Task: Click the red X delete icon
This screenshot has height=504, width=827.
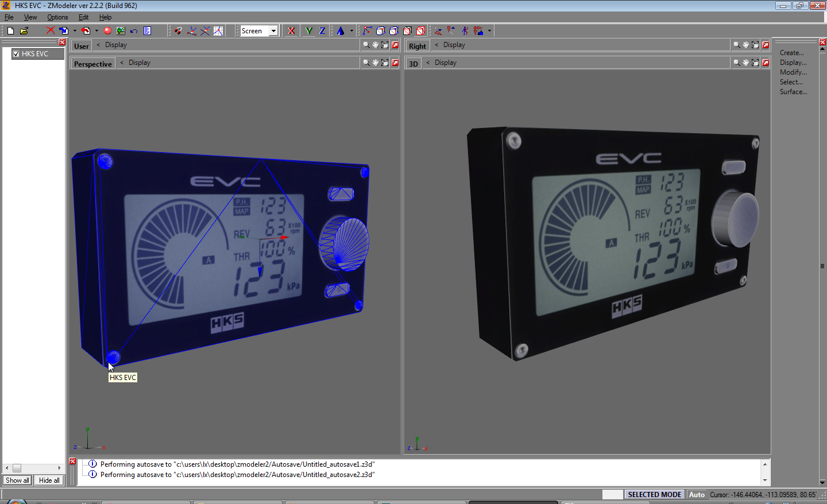Action: 51,31
